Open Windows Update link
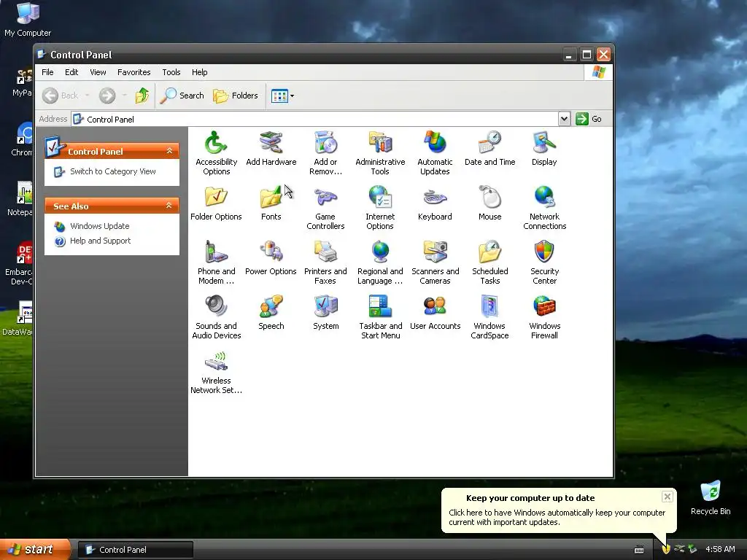 [99, 226]
